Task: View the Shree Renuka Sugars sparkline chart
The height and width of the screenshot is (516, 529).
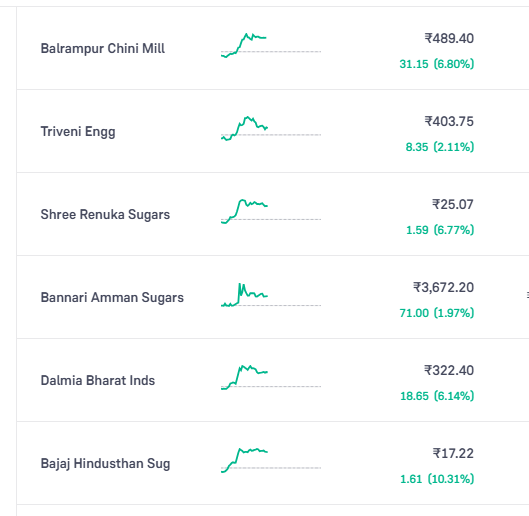Action: point(271,211)
